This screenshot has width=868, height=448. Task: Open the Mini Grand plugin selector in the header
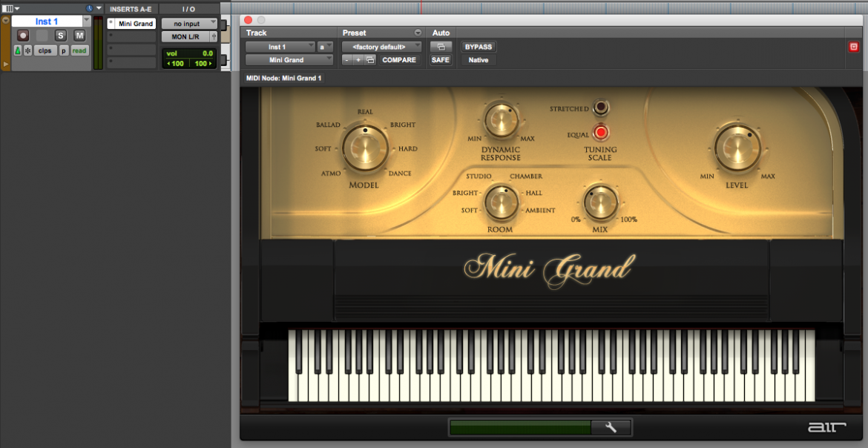[x=289, y=59]
